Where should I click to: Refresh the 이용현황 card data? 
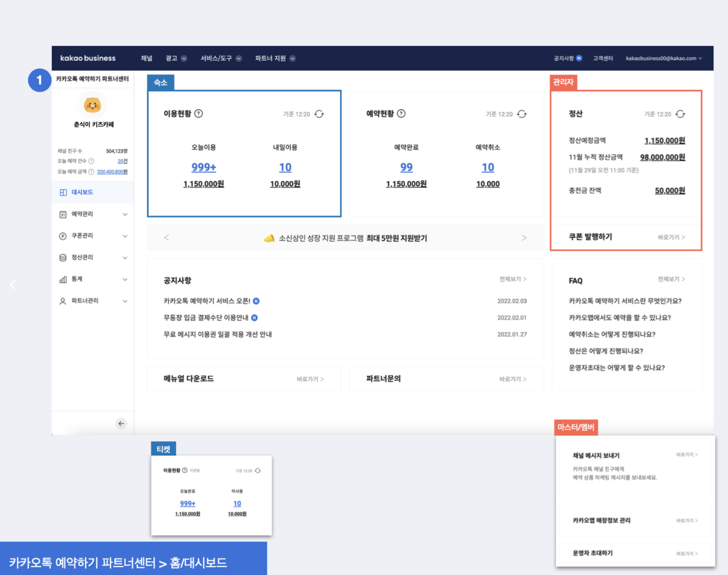pos(319,114)
